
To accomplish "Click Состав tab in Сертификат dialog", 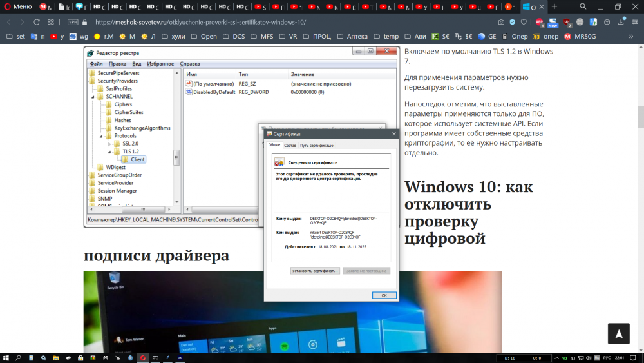I will pyautogui.click(x=290, y=146).
